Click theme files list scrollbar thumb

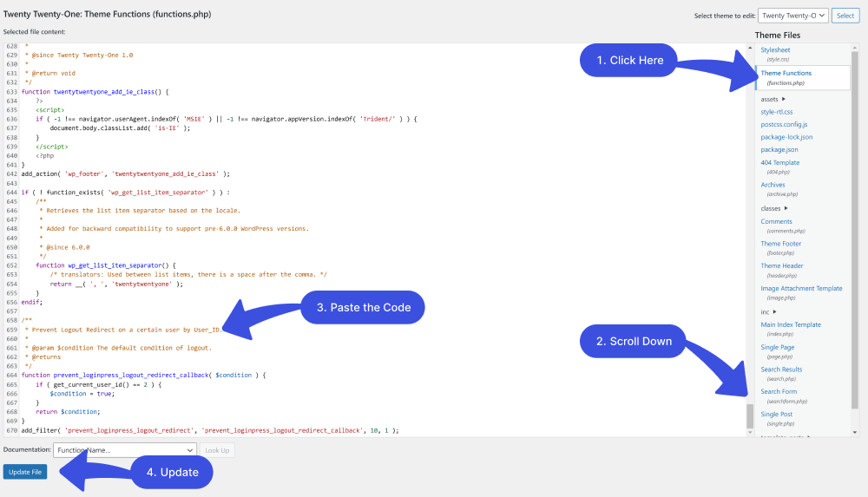pyautogui.click(x=855, y=230)
